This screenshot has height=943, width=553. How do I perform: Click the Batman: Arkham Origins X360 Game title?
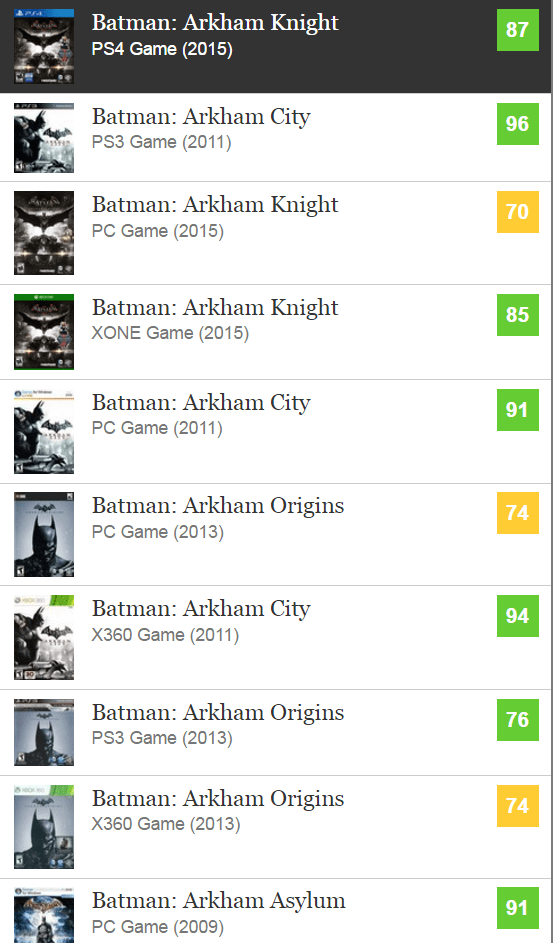coord(218,799)
